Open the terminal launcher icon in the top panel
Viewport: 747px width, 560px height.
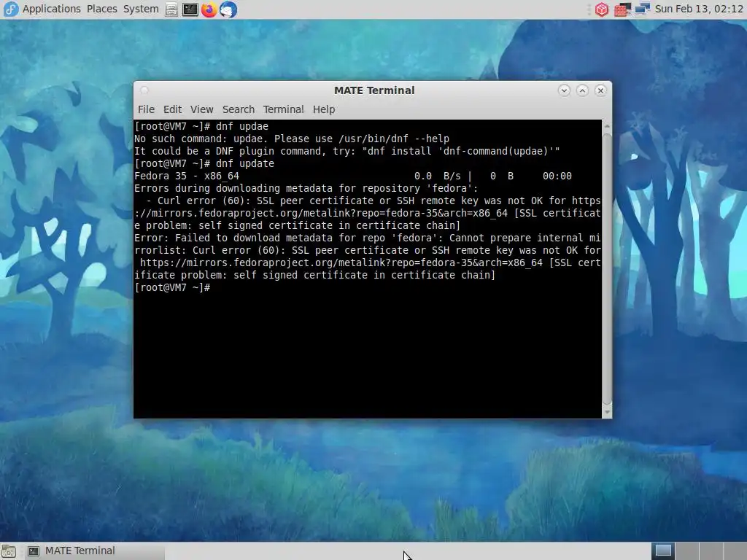[190, 9]
